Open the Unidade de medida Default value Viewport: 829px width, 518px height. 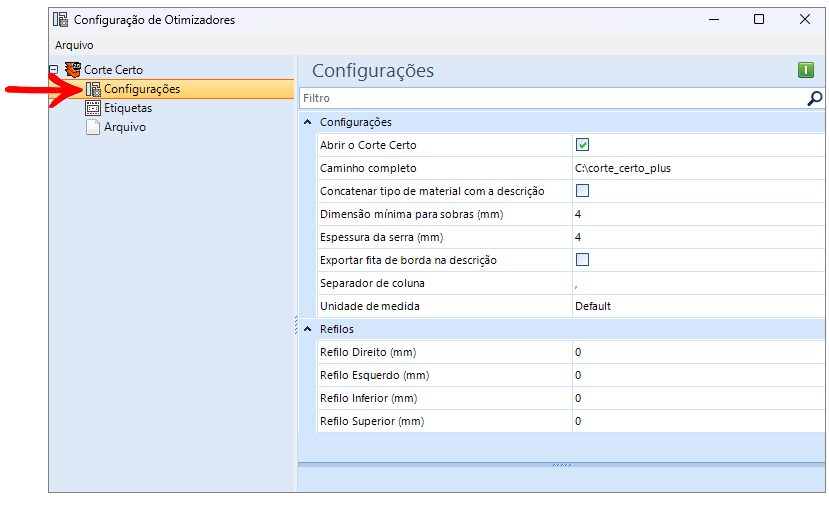click(x=698, y=306)
